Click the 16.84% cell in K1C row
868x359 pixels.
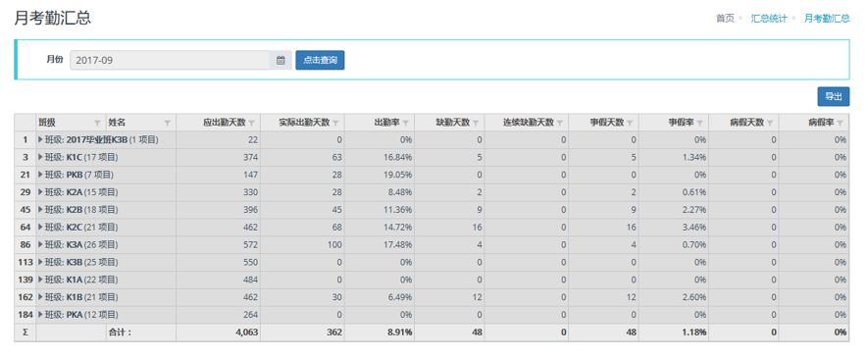point(380,157)
